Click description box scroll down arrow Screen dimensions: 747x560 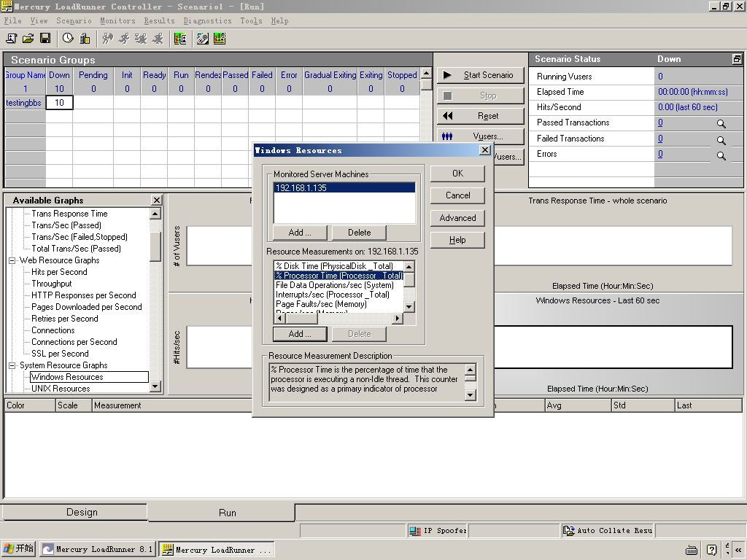pos(471,394)
